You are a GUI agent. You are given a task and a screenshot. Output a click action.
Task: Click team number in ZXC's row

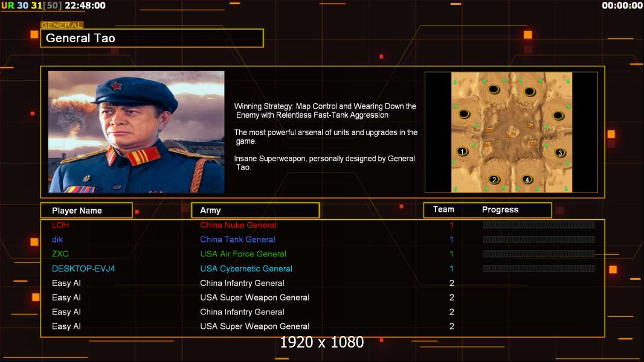point(451,254)
